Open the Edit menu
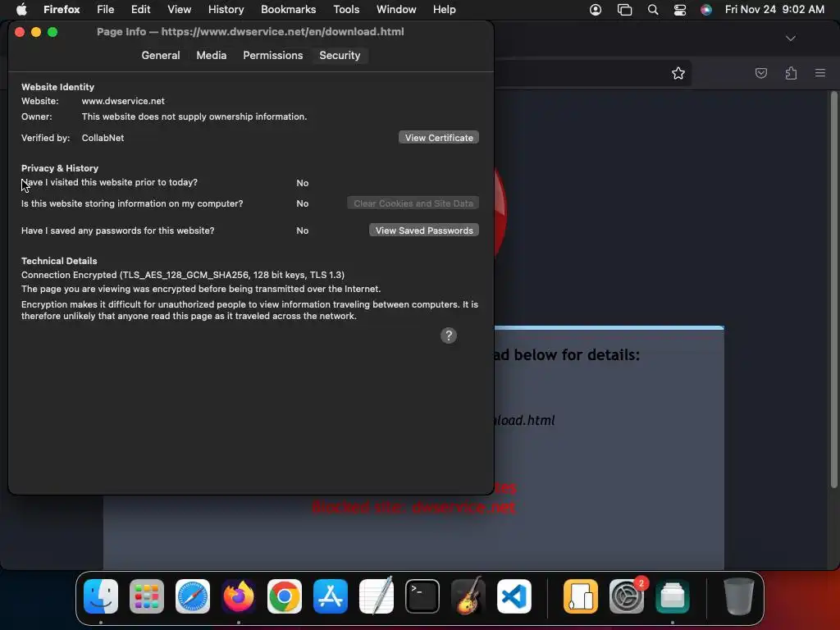Screen dimensions: 840x630 pos(140,9)
